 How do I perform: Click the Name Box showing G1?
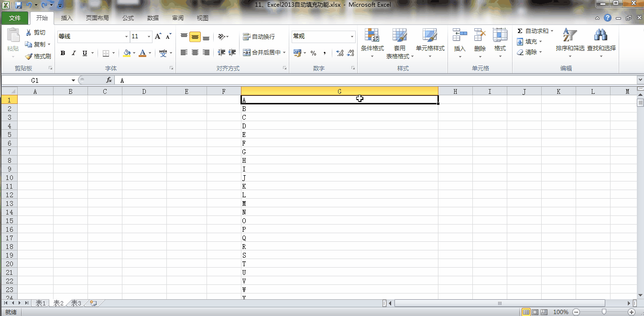pyautogui.click(x=35, y=80)
